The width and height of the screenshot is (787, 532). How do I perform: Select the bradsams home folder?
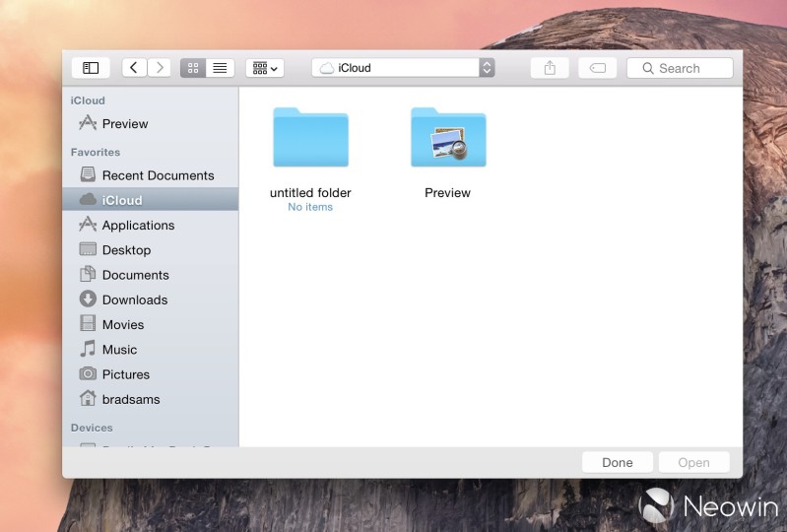tap(130, 399)
